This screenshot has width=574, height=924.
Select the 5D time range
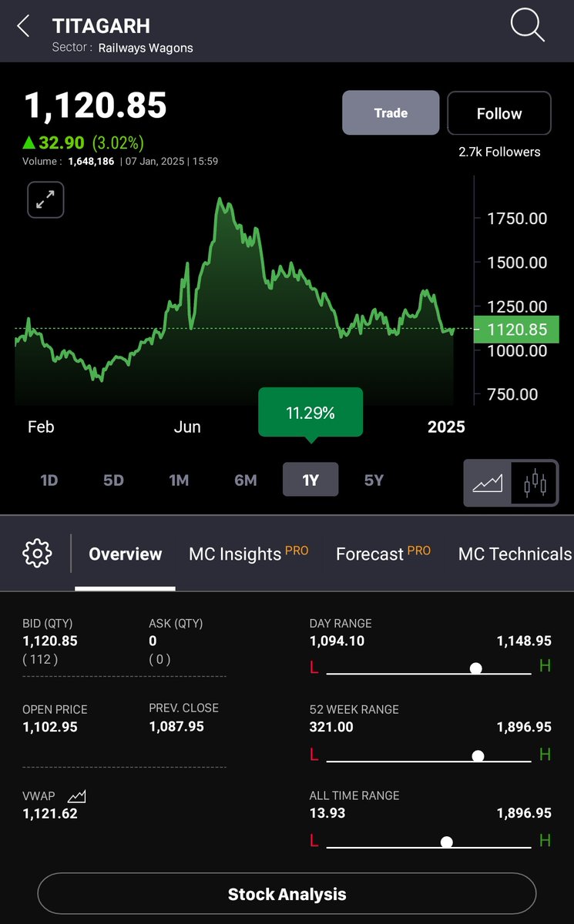point(113,480)
